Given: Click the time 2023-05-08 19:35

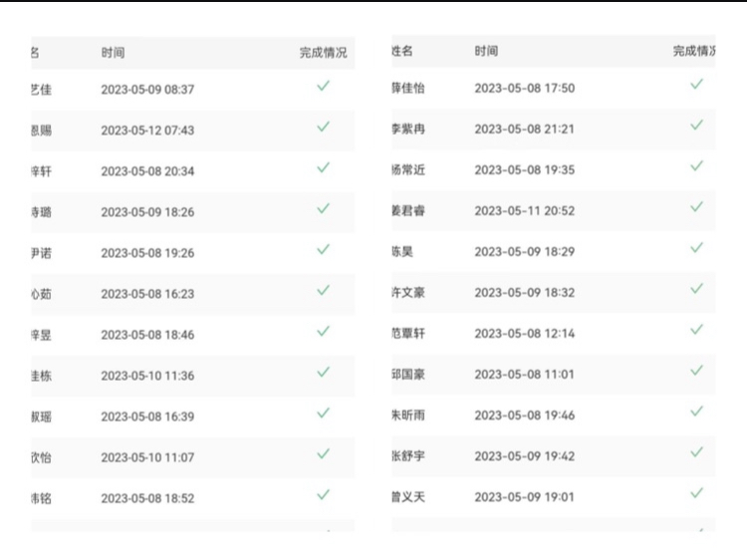Looking at the screenshot, I should (525, 170).
